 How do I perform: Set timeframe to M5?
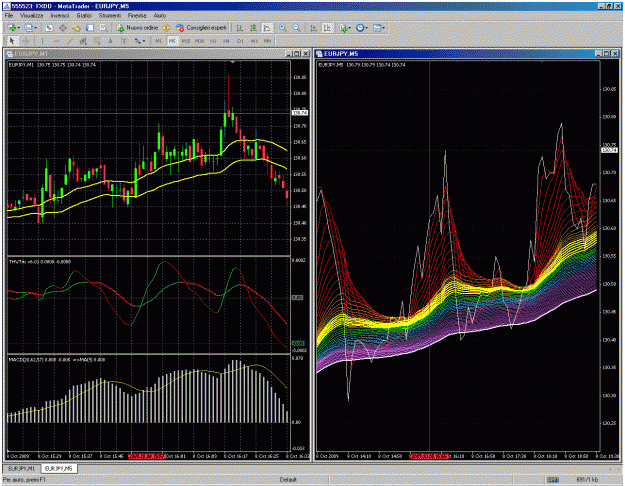(x=172, y=41)
